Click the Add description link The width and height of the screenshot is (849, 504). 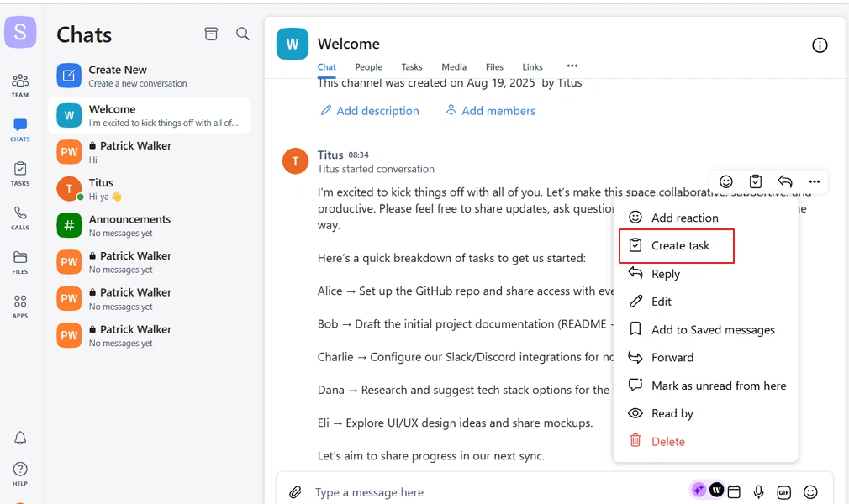point(370,111)
